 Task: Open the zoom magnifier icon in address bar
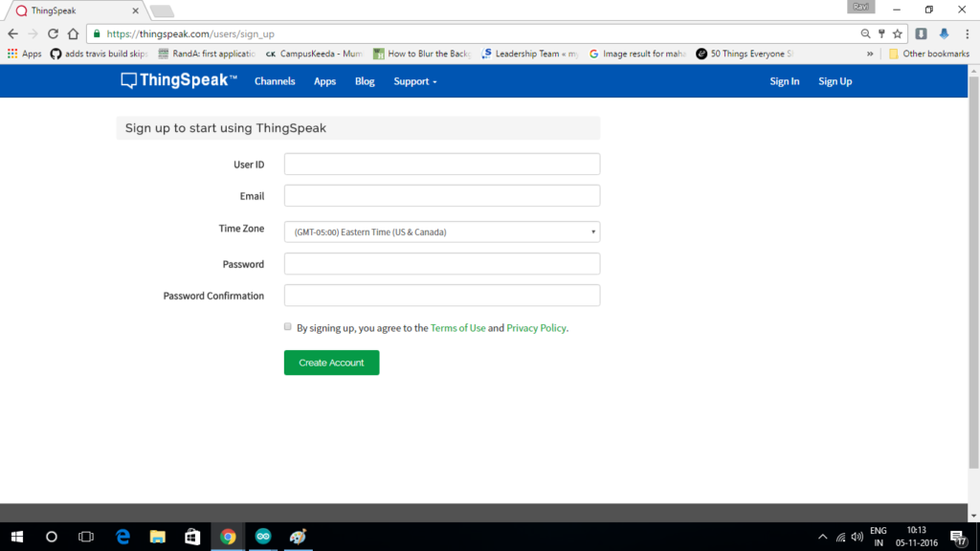(x=865, y=33)
